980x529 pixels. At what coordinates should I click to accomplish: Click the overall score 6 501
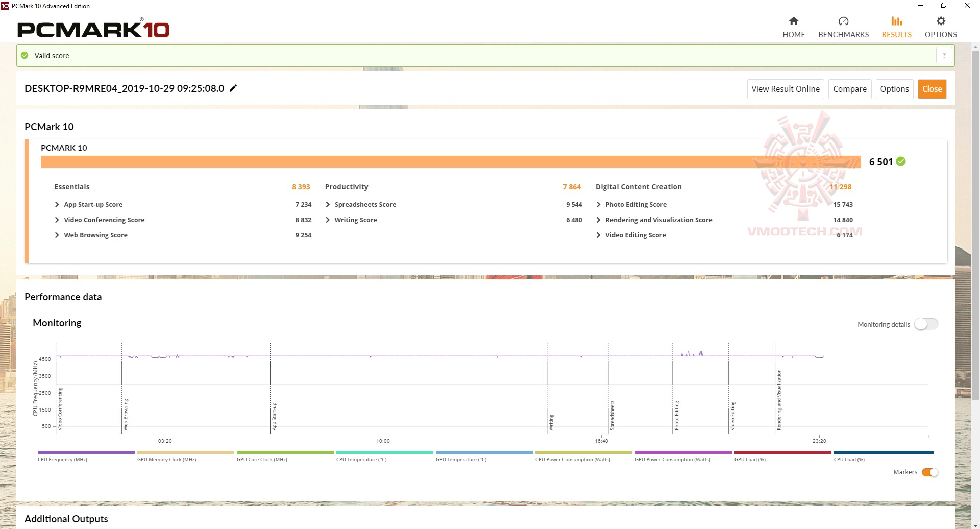coord(881,162)
